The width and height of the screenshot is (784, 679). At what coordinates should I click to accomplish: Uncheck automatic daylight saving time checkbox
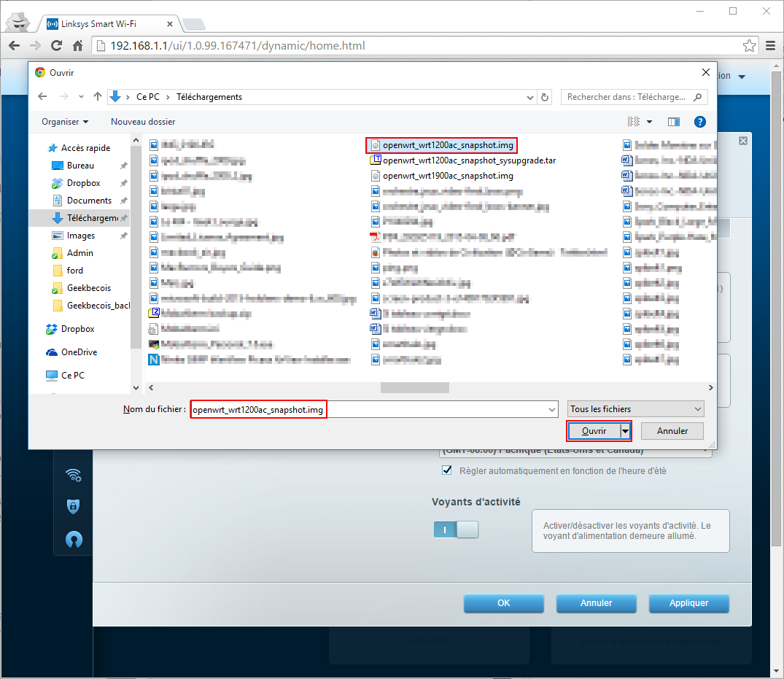[447, 470]
